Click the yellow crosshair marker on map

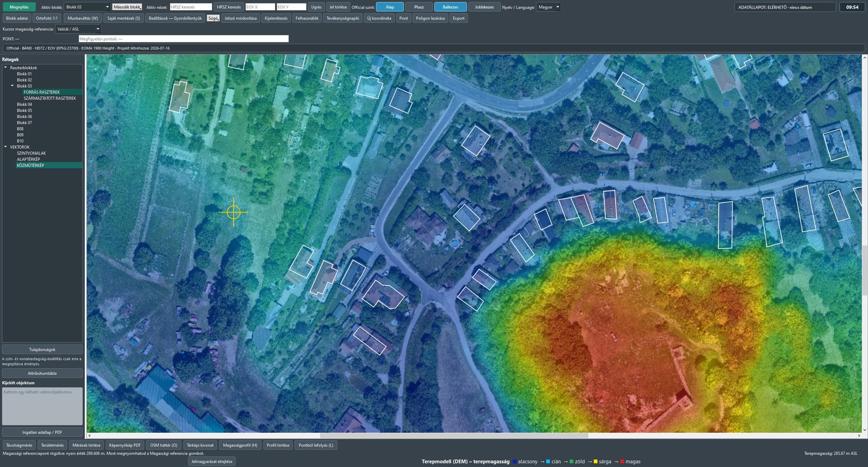coord(233,212)
